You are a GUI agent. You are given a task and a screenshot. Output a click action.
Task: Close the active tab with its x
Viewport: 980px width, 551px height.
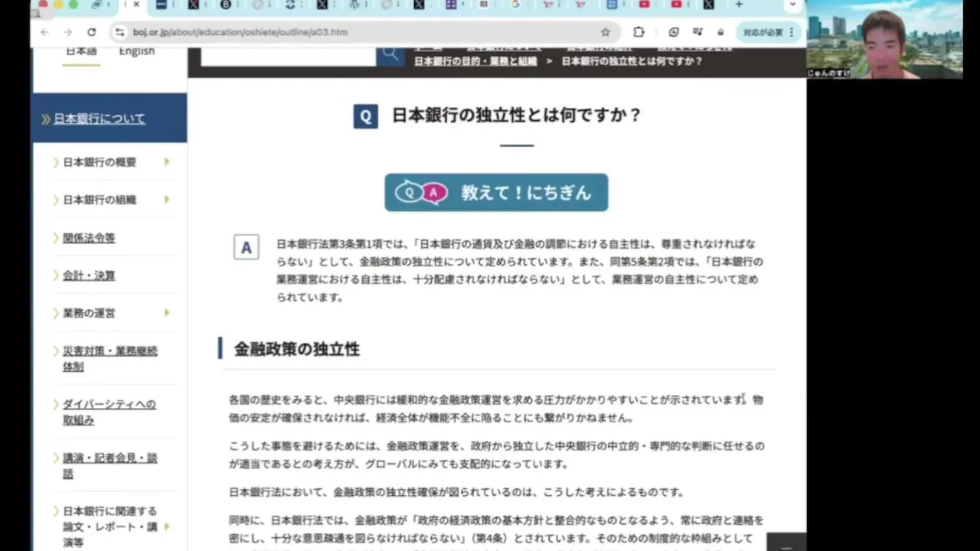[x=136, y=5]
